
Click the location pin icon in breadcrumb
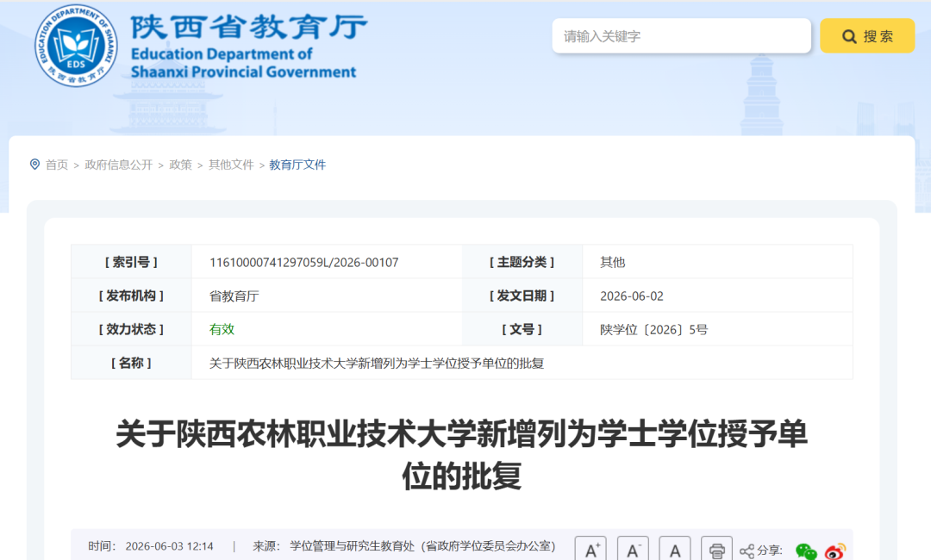[35, 165]
